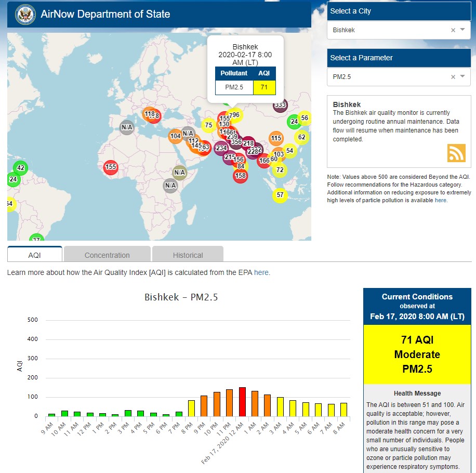Screen dimensions: 476x473
Task: Switch to the Concentration tab
Action: tap(107, 255)
